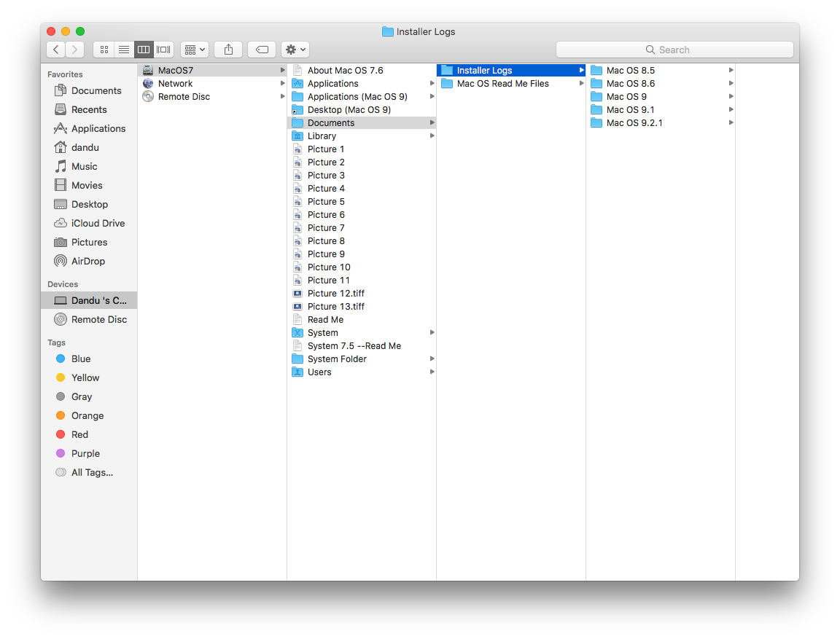Click the Share toolbar button

(x=228, y=50)
